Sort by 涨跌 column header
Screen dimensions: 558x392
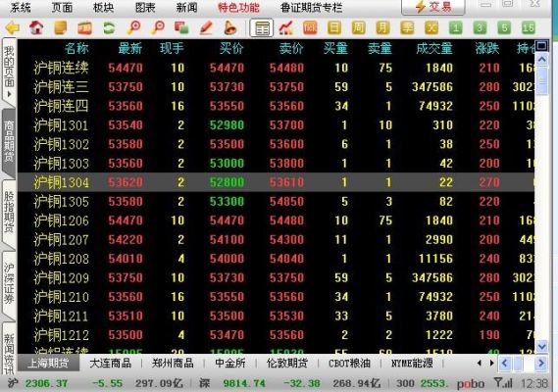click(487, 48)
